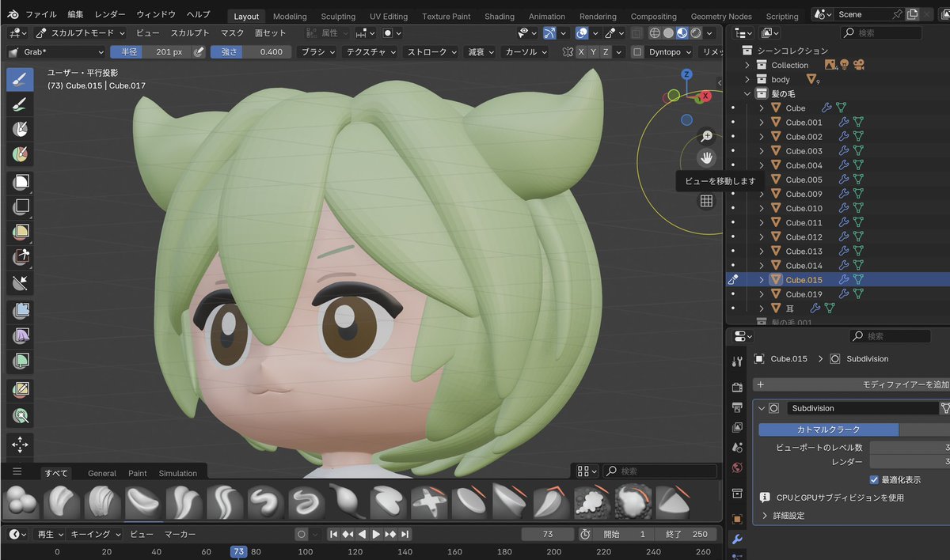Play the animation forward

tap(377, 535)
